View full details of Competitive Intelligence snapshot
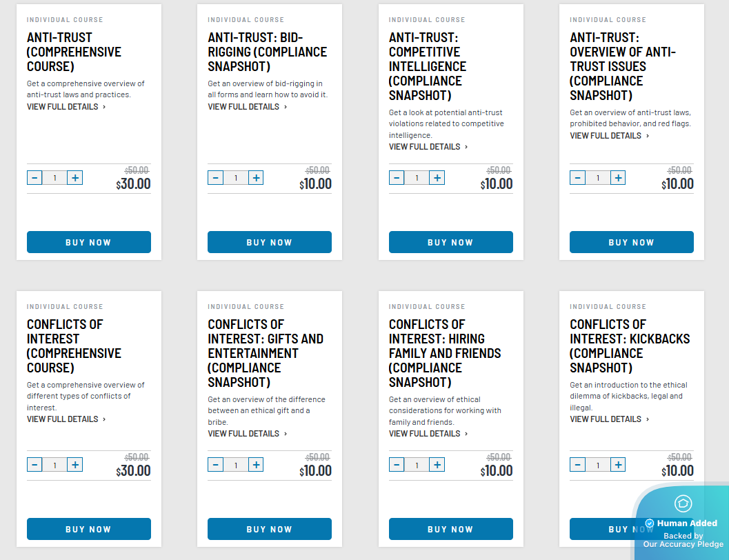Screen dimensions: 729x560 [428, 147]
